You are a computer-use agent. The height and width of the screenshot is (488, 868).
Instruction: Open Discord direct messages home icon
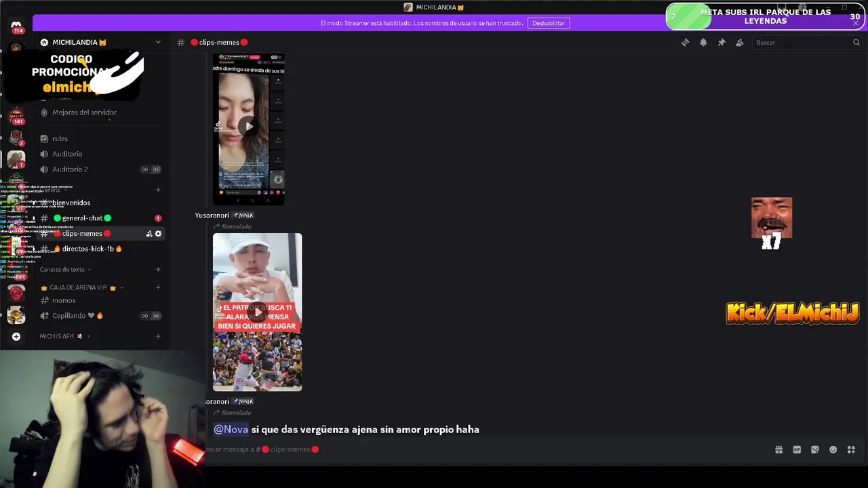tap(16, 26)
